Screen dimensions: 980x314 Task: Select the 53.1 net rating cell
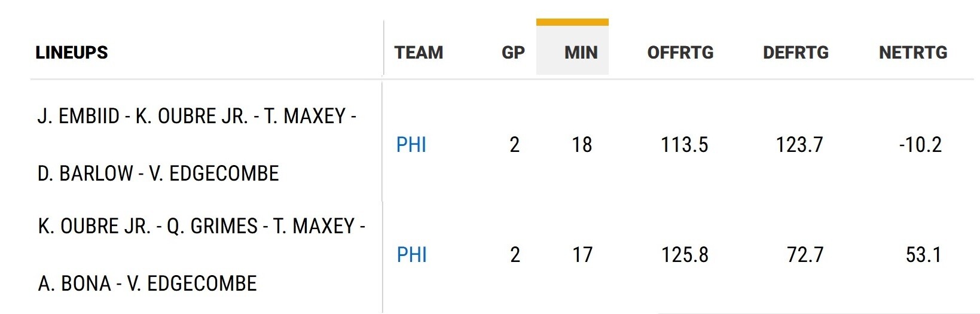[924, 255]
